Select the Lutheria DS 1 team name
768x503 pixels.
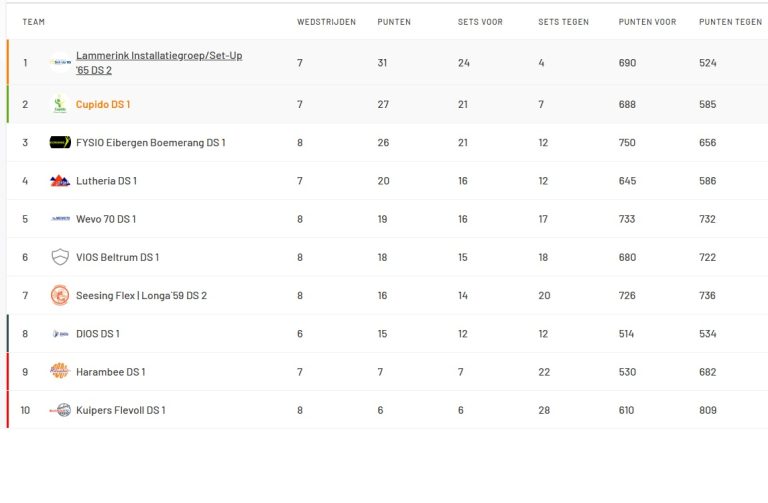(106, 181)
